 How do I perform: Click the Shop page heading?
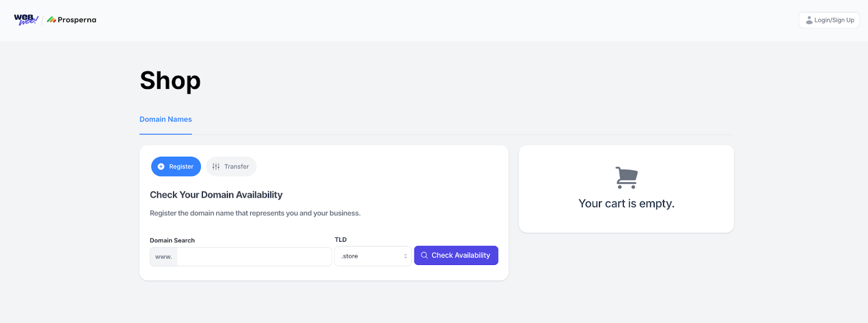click(170, 81)
